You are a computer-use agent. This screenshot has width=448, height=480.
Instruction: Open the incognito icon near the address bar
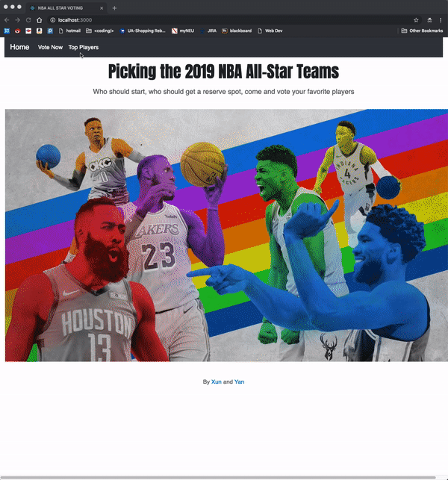429,20
